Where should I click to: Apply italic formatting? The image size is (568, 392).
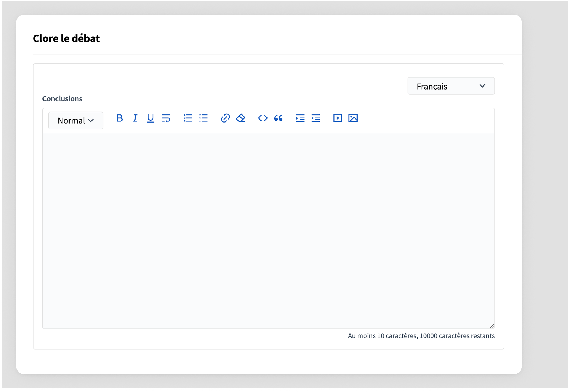(x=135, y=118)
